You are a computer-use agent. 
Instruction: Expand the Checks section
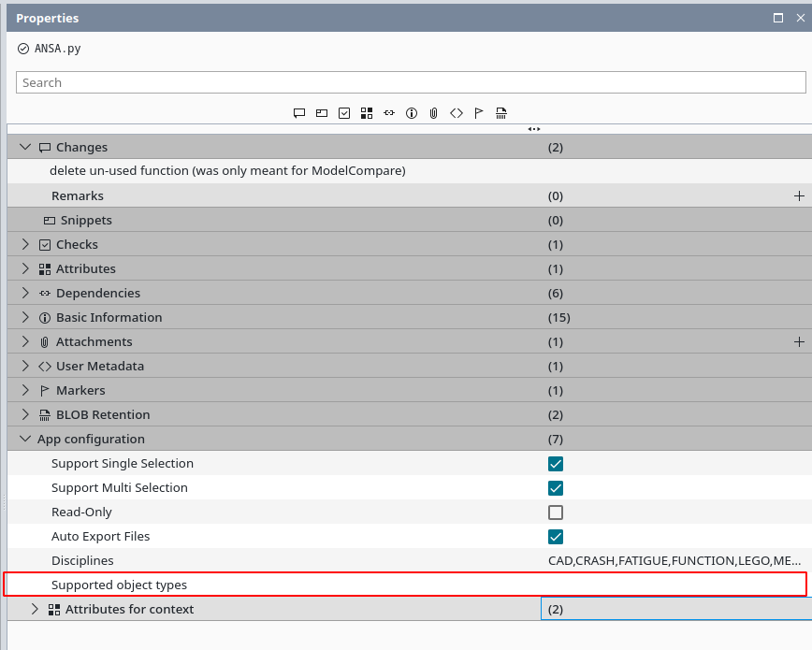25,244
